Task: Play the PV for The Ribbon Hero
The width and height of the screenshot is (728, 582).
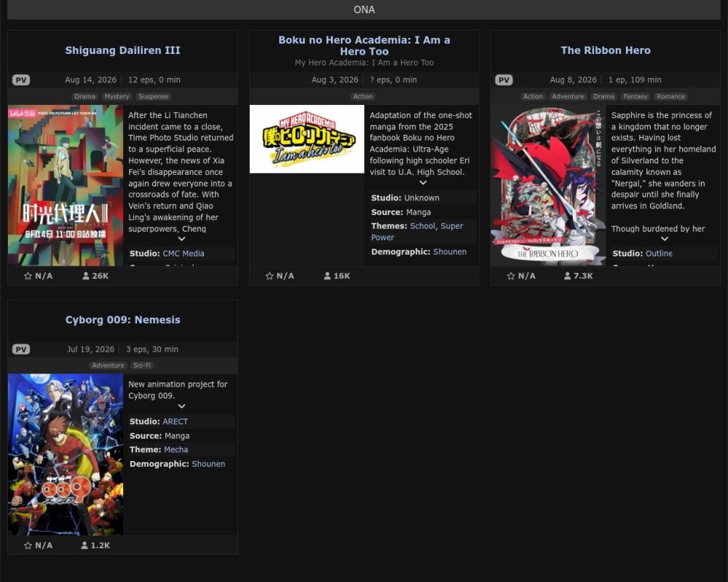Action: (504, 80)
